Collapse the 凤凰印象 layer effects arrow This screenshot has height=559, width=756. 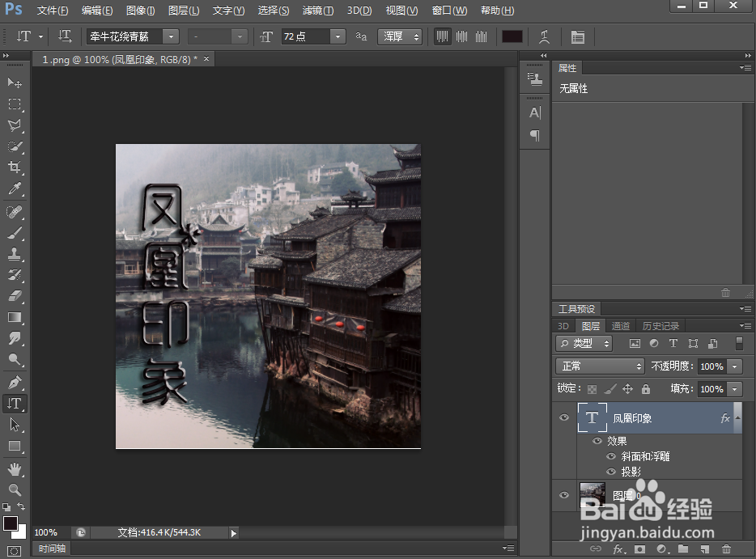tap(737, 417)
